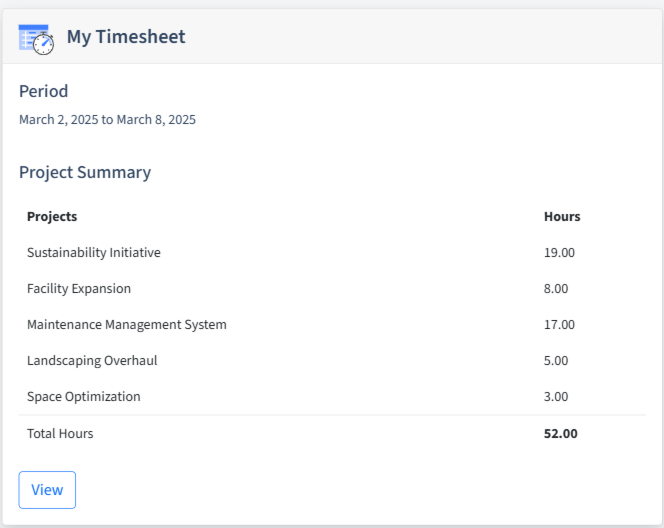The width and height of the screenshot is (664, 528).
Task: Click the Project Summary heading
Action: pyautogui.click(x=85, y=172)
